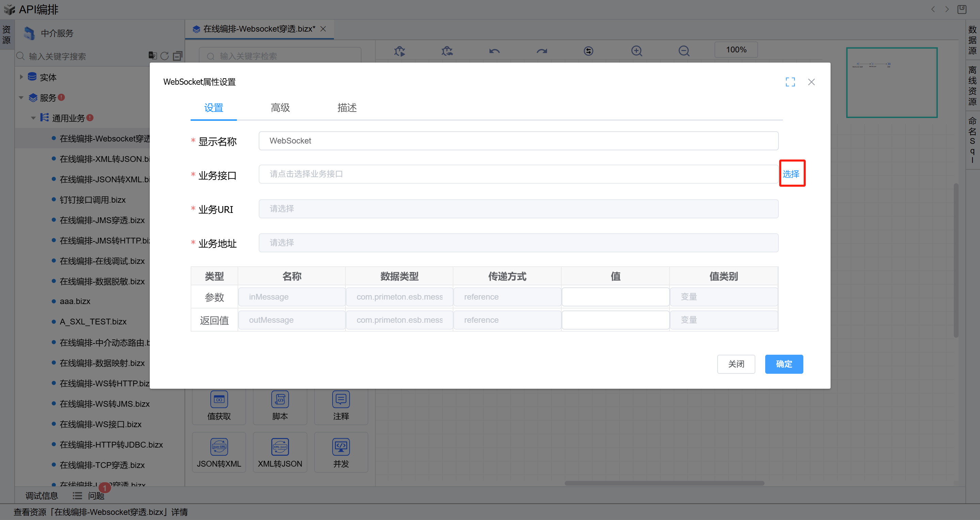The image size is (980, 520).
Task: Select the JSON转XML component icon
Action: coord(219,447)
